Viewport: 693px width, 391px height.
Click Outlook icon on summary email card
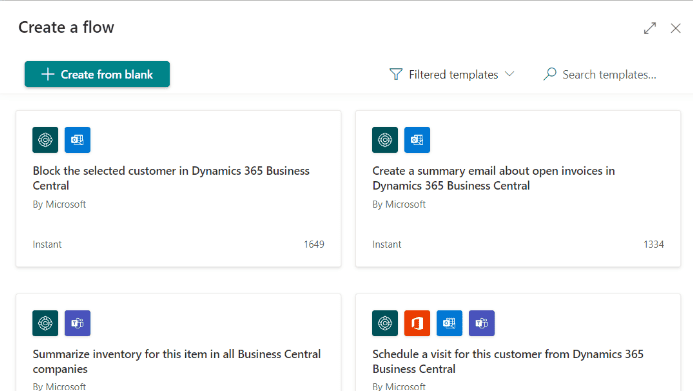[x=417, y=140]
